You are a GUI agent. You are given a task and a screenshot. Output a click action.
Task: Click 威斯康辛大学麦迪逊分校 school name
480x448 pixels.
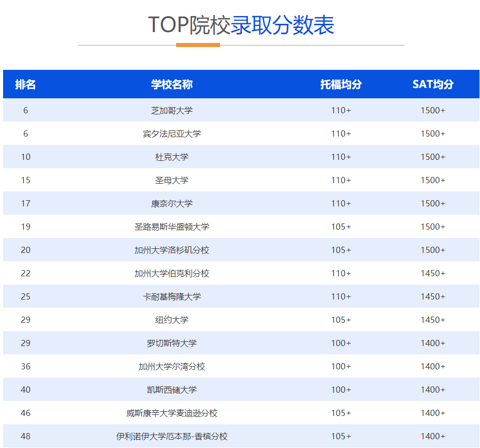pyautogui.click(x=172, y=413)
